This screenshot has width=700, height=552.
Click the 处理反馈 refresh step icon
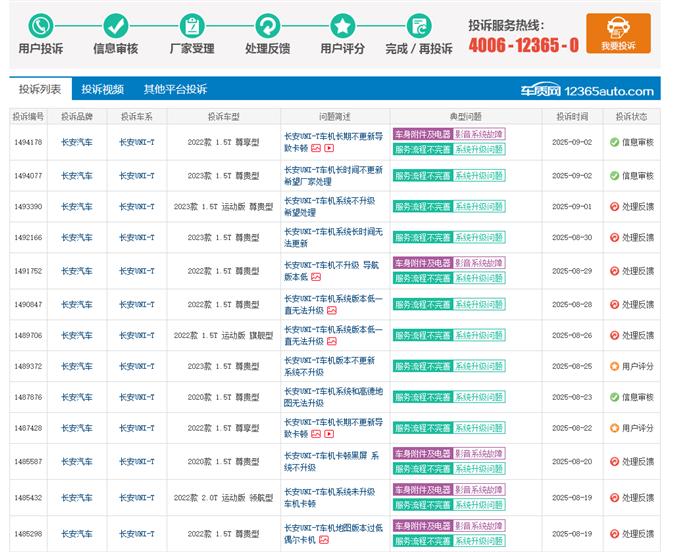click(267, 26)
